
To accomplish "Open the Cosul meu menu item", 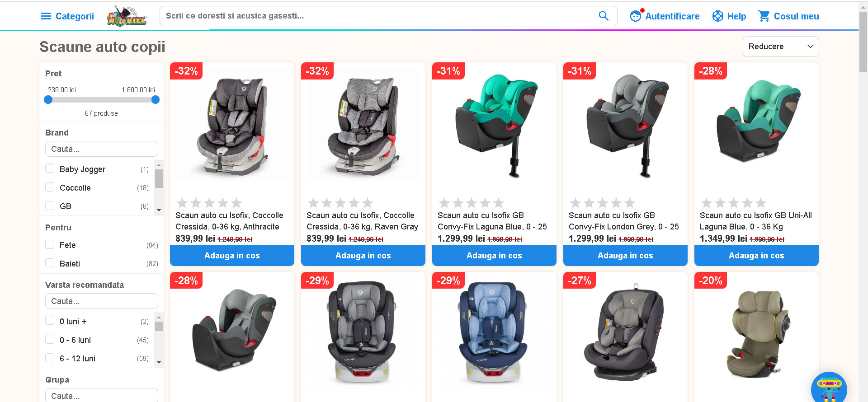I will 796,16.
